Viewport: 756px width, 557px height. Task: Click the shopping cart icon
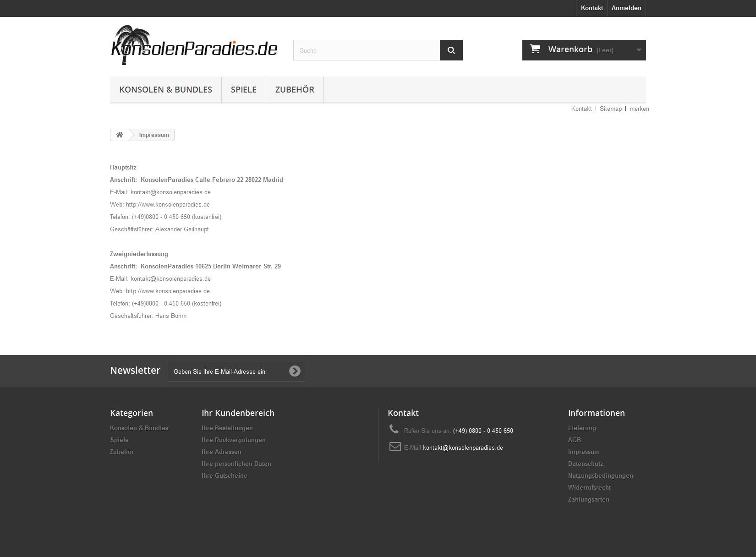535,49
